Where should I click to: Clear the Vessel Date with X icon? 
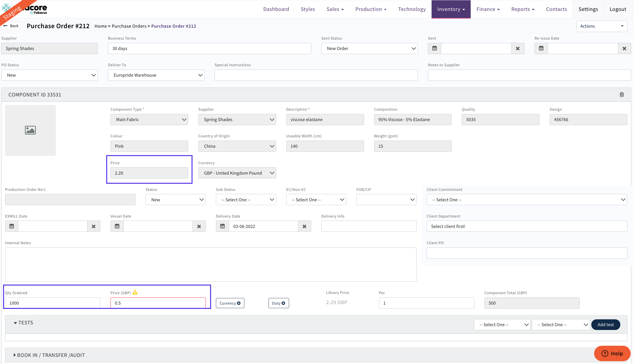[x=199, y=226]
